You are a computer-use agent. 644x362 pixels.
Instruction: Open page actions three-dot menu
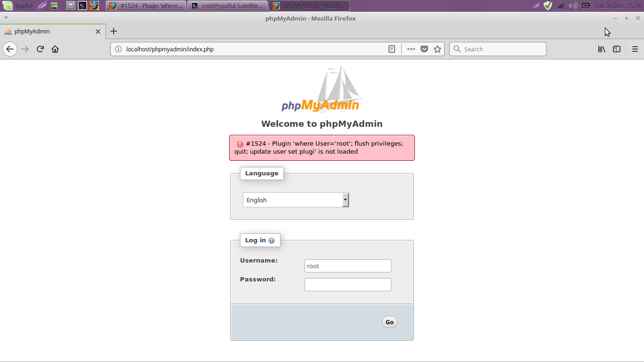411,49
